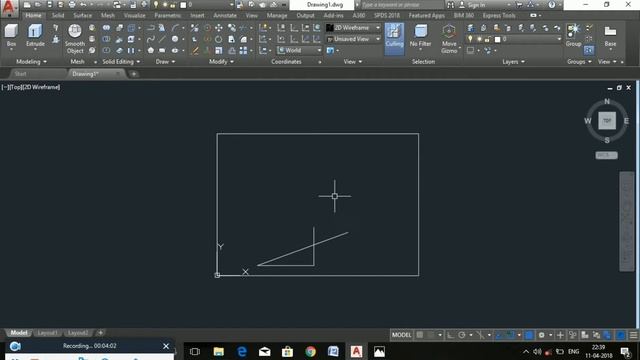Select the Move tool in Modify panel
This screenshot has width=640, height=360.
(219, 28)
